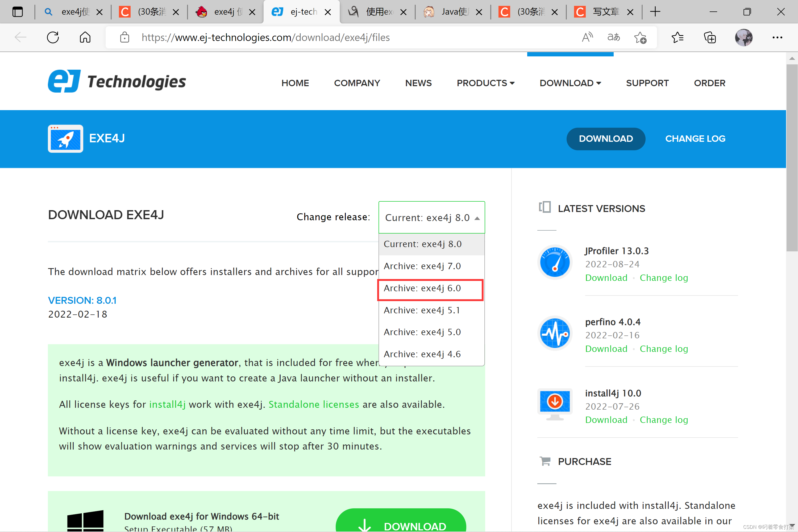Click the ej Technologies logo
The image size is (798, 532).
[x=117, y=81]
